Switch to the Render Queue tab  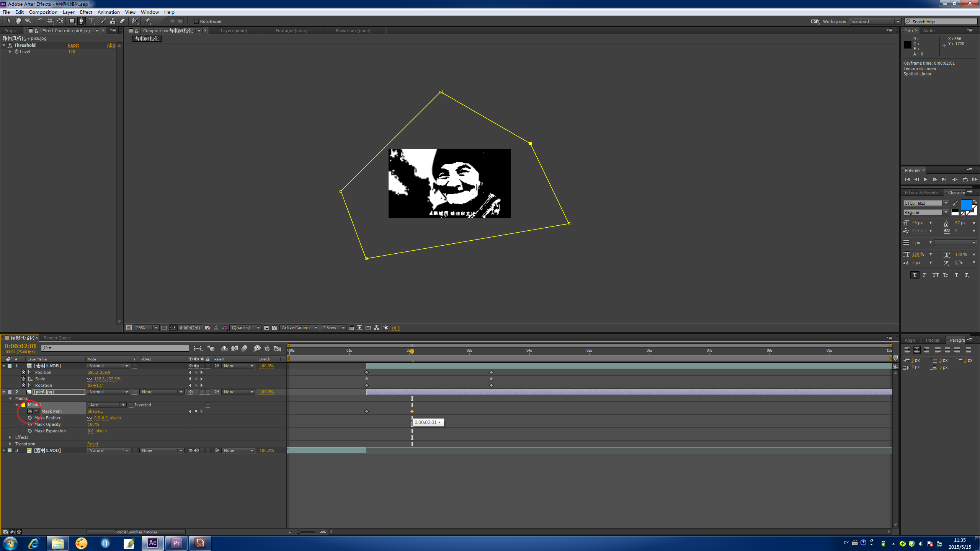pyautogui.click(x=57, y=338)
